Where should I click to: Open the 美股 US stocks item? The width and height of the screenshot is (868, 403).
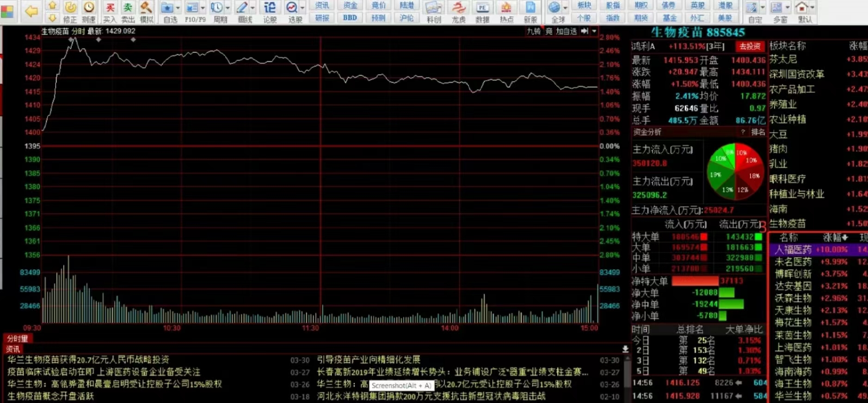725,18
